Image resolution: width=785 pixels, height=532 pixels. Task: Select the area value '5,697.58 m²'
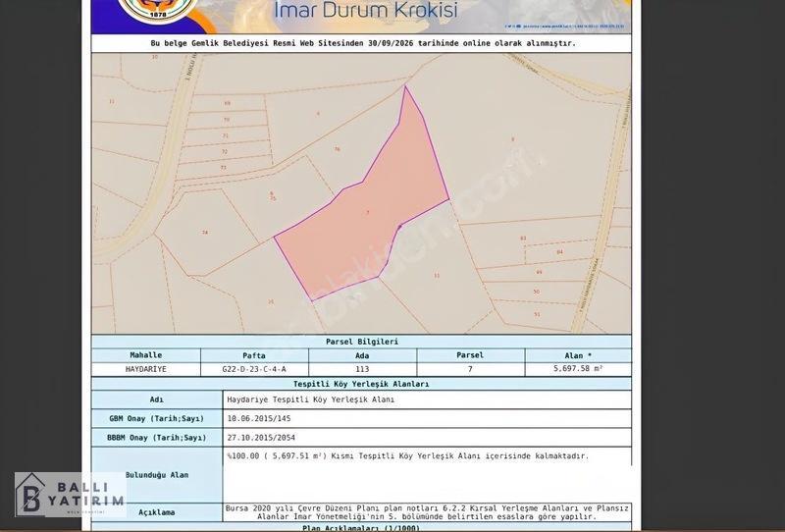pos(578,369)
